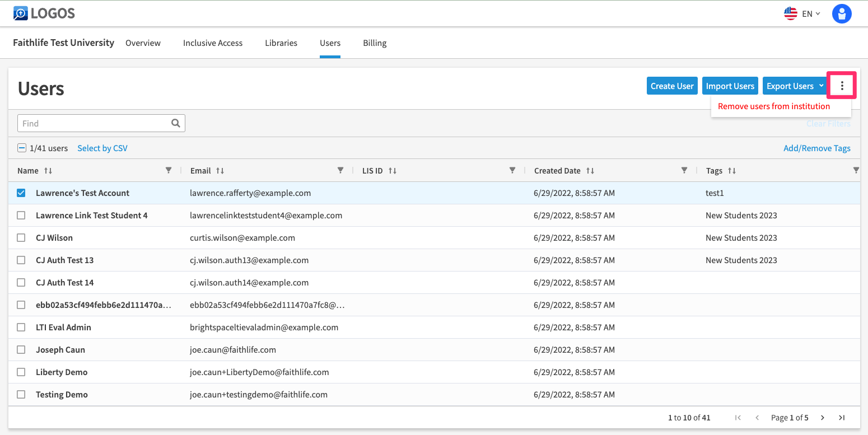Open the Overview tab

click(143, 43)
